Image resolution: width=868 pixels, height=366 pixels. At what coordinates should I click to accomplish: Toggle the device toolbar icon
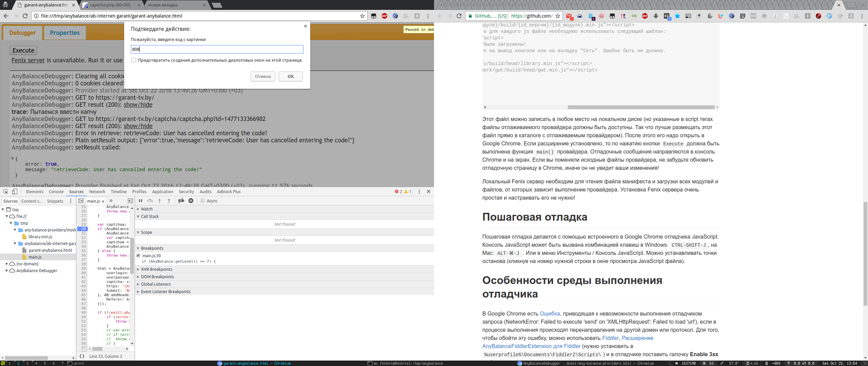point(15,192)
